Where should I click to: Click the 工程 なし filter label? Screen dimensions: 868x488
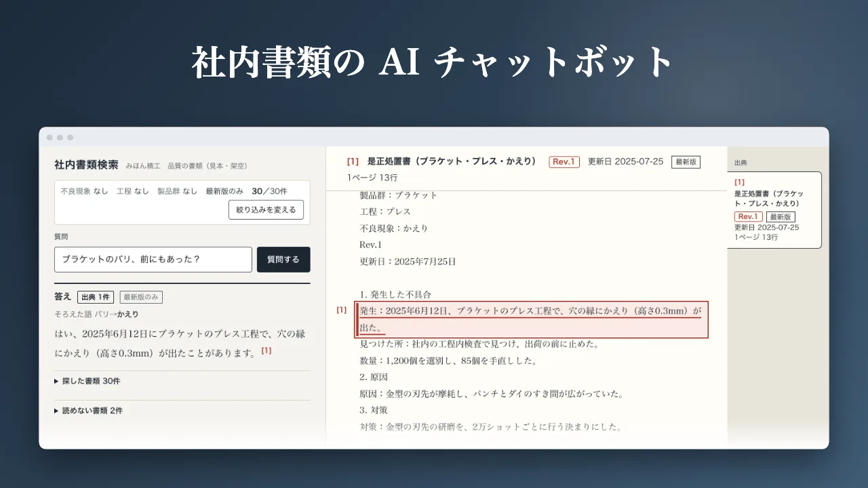(x=132, y=191)
